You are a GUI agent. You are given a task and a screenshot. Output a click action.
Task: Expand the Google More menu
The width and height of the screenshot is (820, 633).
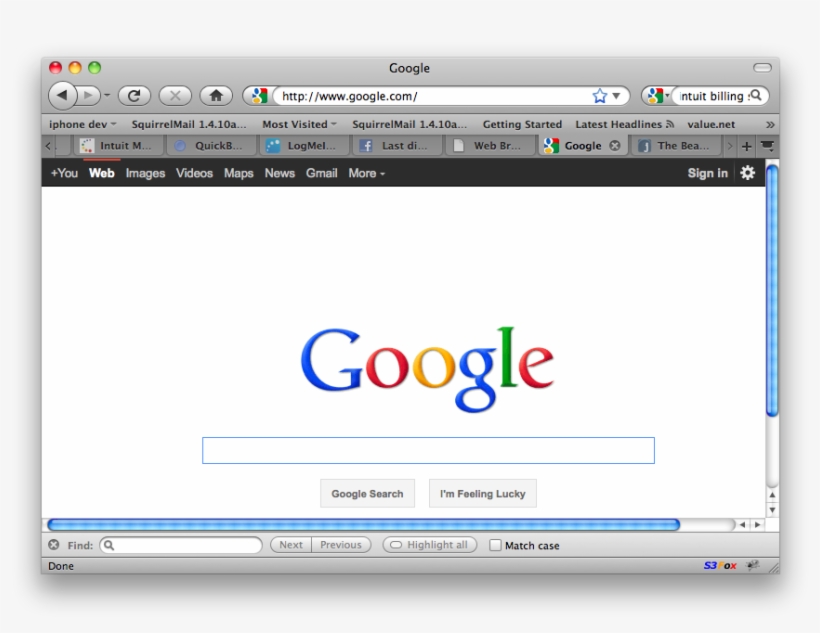(366, 173)
